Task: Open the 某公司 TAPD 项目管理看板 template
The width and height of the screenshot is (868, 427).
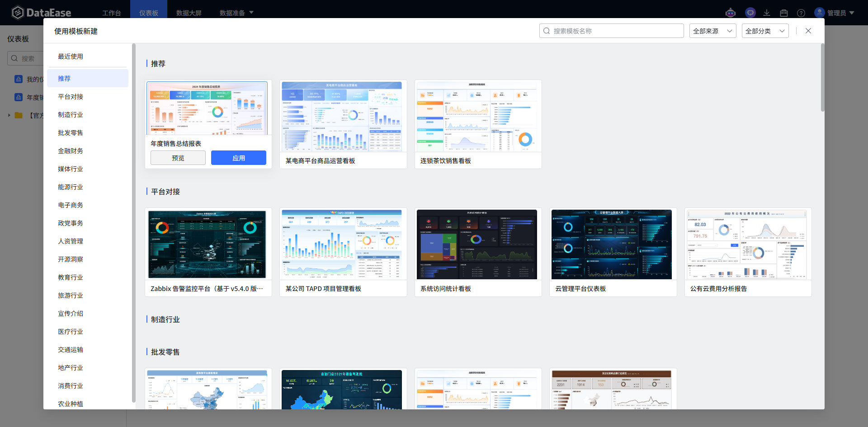Action: 344,252
